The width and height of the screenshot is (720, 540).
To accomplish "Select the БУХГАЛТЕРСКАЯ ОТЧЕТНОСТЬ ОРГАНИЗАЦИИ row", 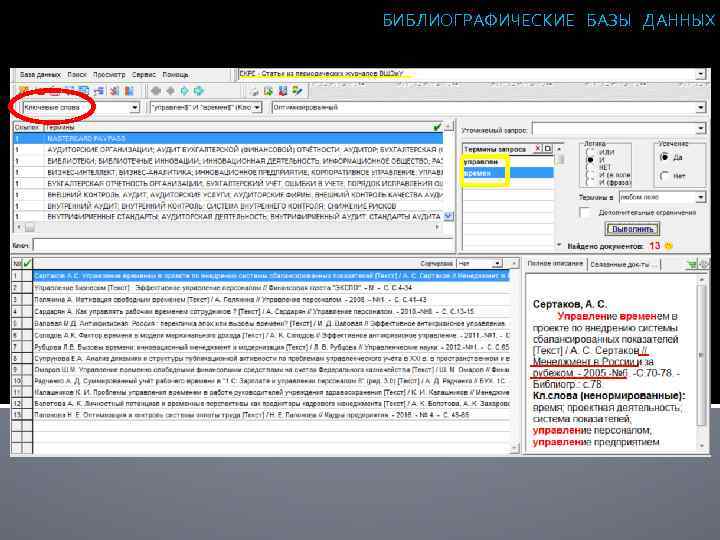I will point(228,184).
